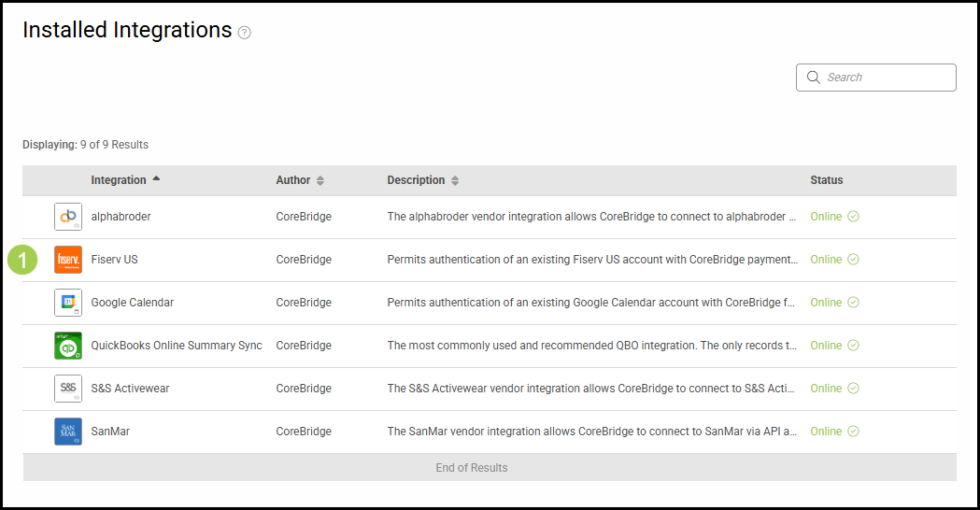Click the Google Calendar account description
This screenshot has height=510, width=980.
point(591,303)
